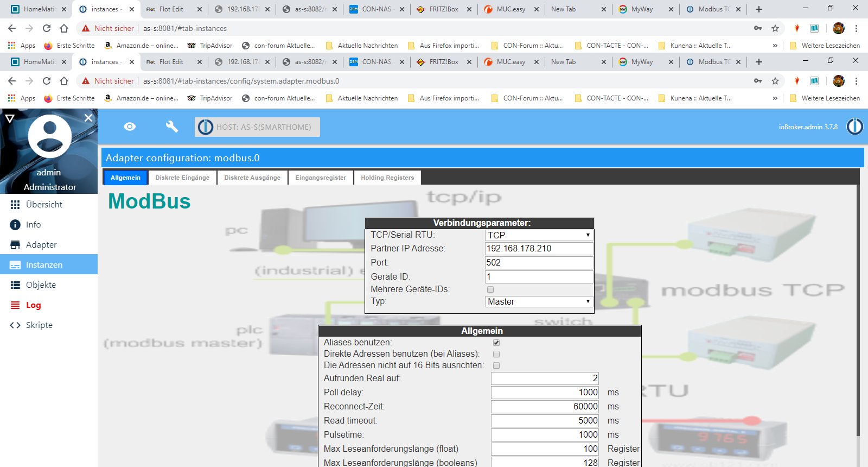Click the HOST: AS-S(SMARTHOME) button

(x=257, y=127)
